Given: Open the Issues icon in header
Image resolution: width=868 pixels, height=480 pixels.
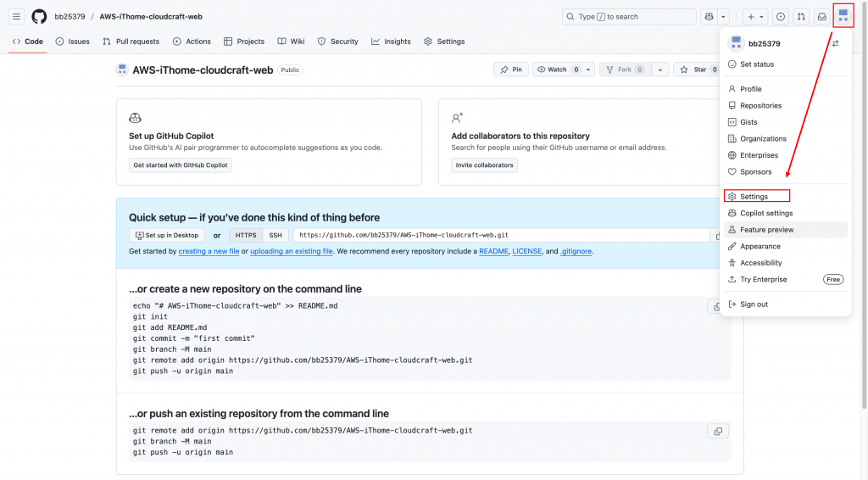Looking at the screenshot, I should click(x=781, y=16).
